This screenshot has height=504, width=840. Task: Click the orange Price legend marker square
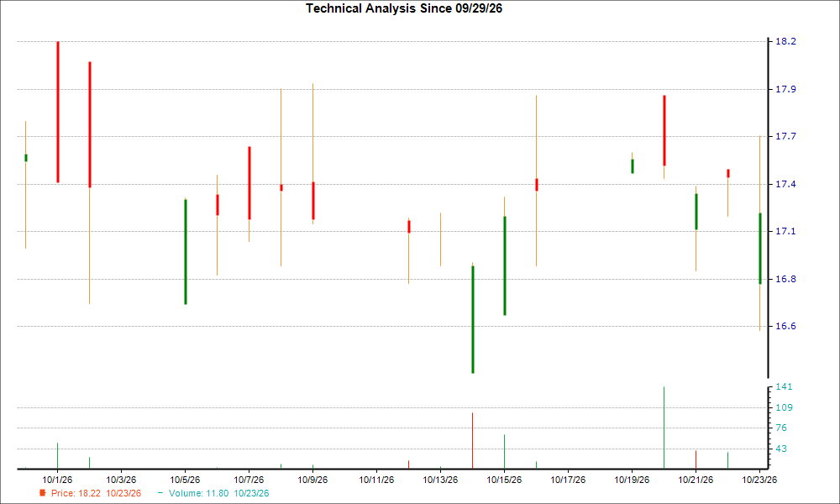click(42, 493)
